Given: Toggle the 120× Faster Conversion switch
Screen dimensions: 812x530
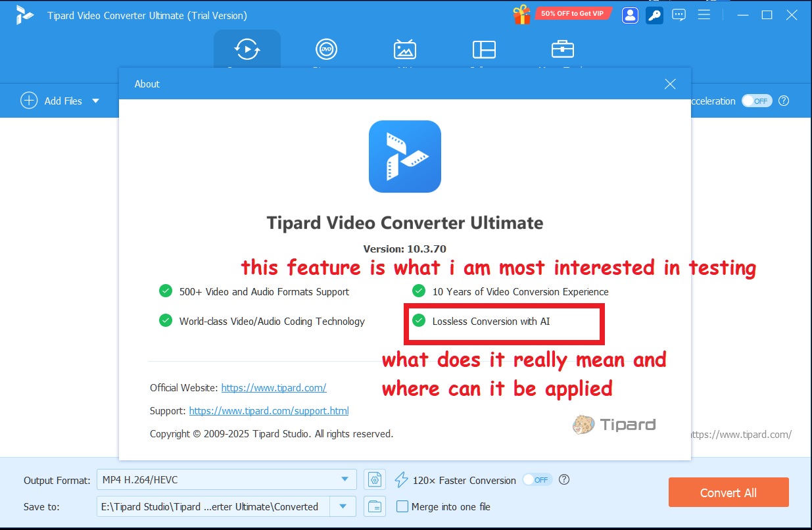Looking at the screenshot, I should point(537,479).
